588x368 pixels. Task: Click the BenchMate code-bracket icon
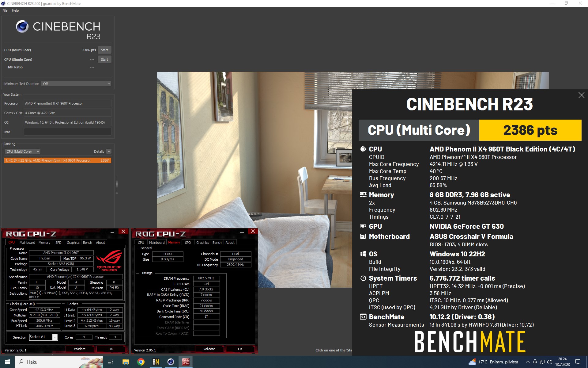tap(363, 317)
